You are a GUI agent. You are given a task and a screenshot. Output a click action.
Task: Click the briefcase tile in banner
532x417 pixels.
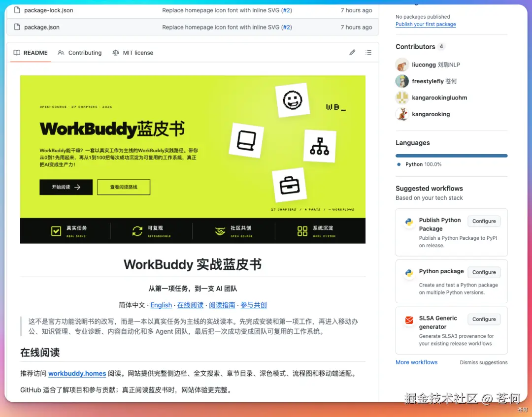[x=290, y=185]
